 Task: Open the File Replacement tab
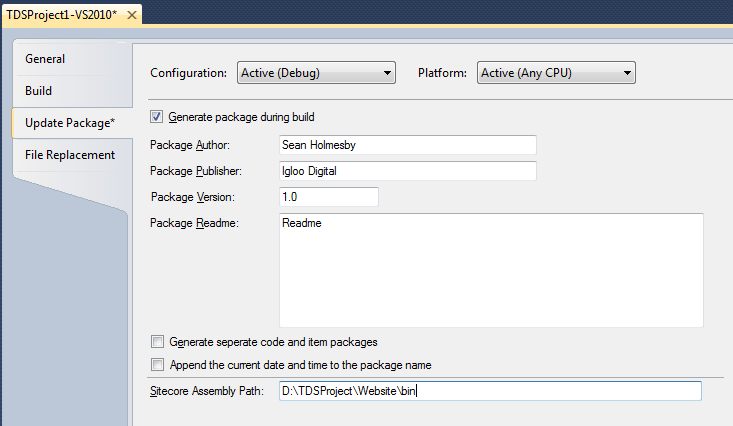[x=70, y=155]
